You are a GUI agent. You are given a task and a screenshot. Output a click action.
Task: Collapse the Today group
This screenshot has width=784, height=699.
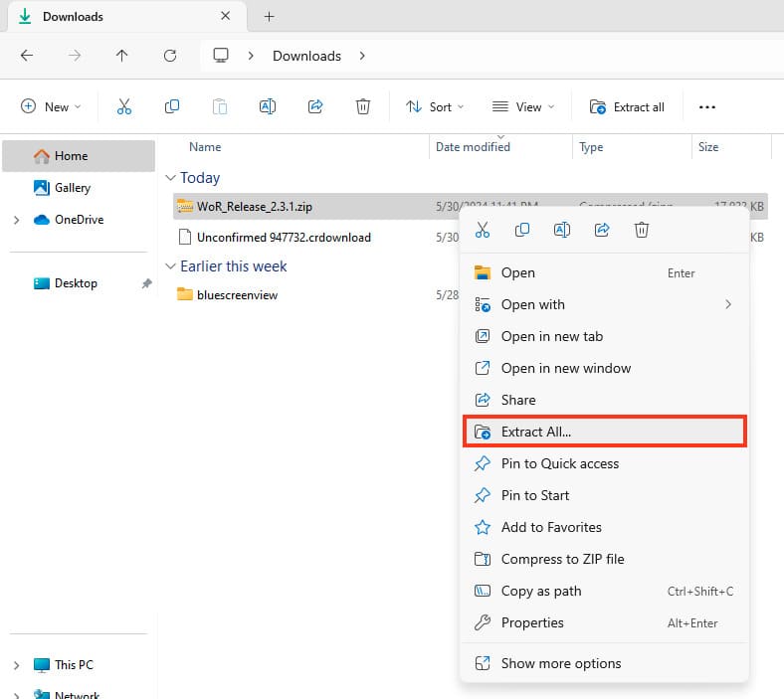[x=169, y=178]
